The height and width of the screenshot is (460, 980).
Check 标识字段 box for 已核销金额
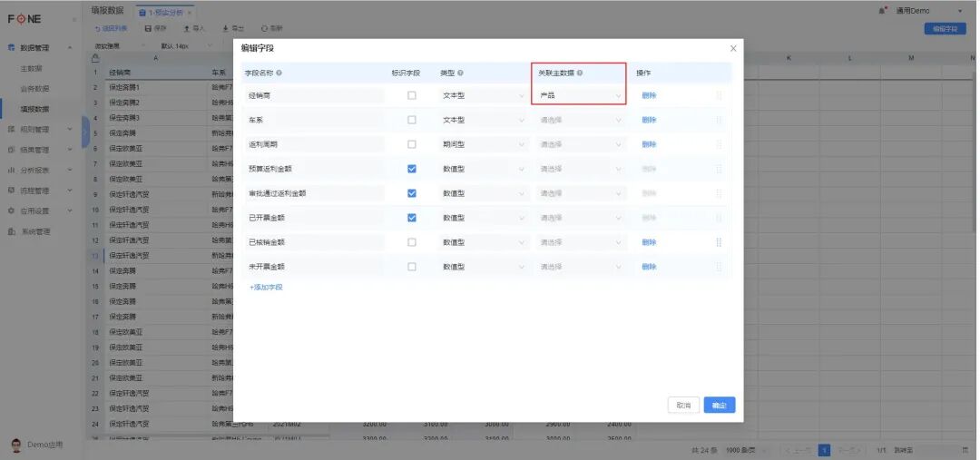[x=411, y=242]
